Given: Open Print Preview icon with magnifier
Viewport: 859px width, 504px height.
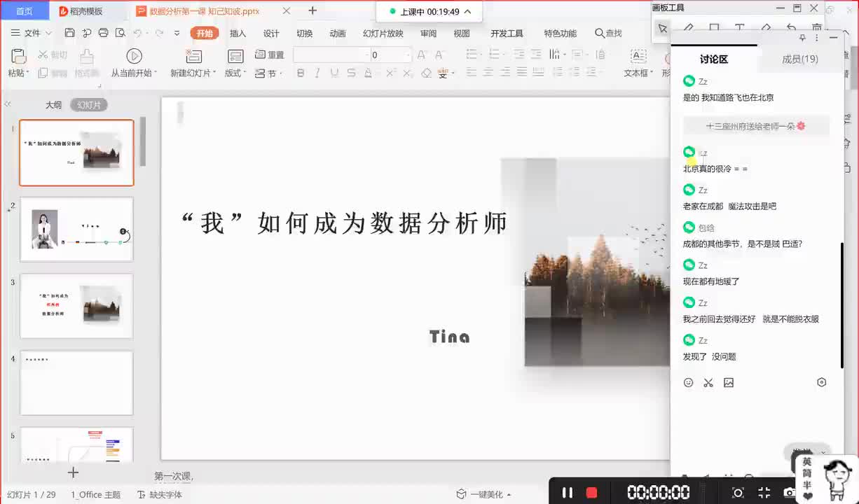Looking at the screenshot, I should click(x=121, y=33).
